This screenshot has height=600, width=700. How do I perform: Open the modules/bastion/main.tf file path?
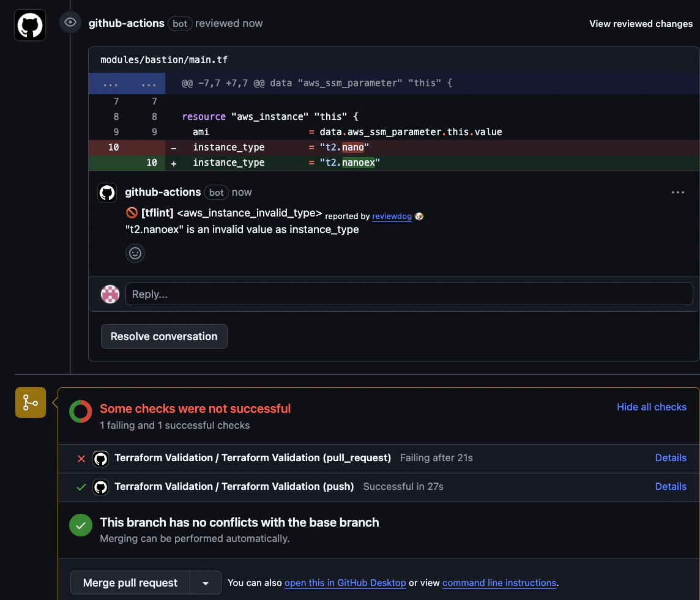click(164, 60)
